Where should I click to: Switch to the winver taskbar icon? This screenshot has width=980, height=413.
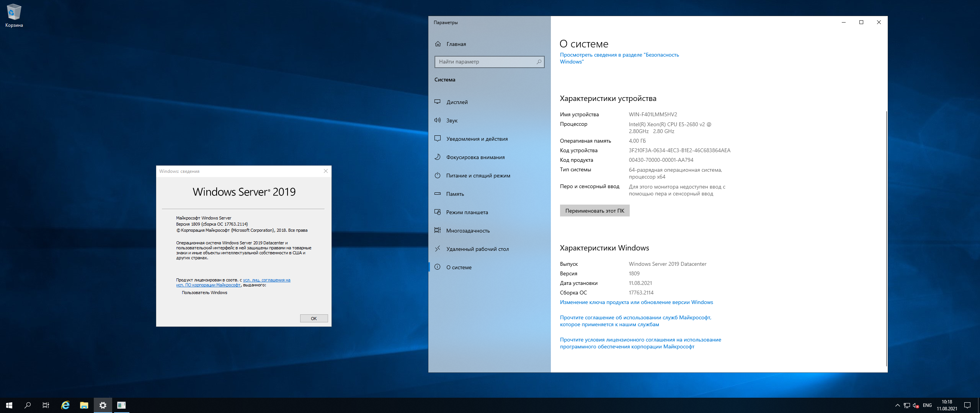click(x=121, y=405)
